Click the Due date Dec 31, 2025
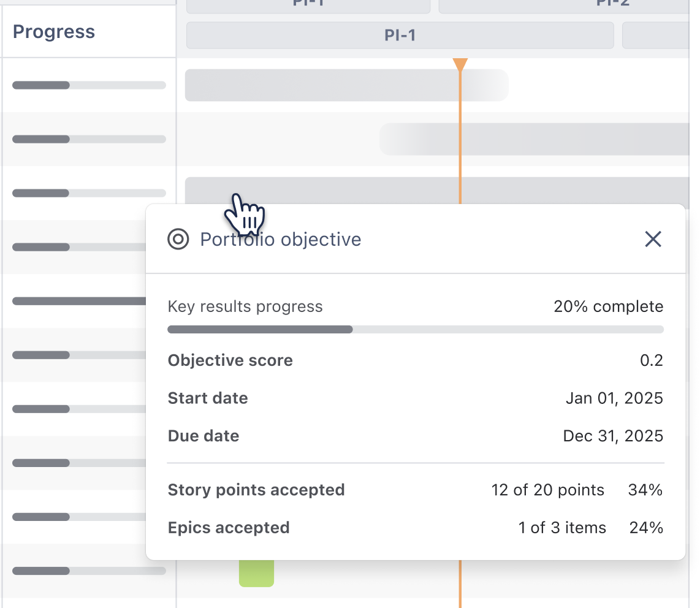 pos(612,436)
